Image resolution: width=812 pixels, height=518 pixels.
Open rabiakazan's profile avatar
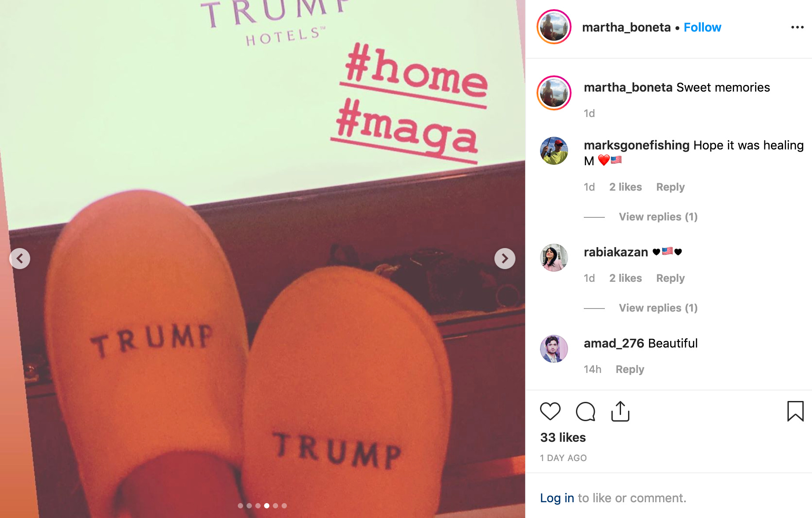(554, 258)
